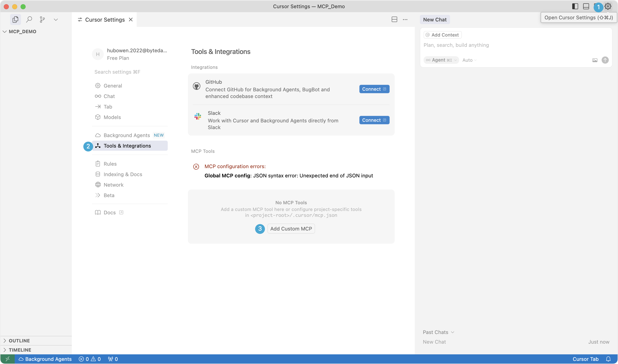The height and width of the screenshot is (364, 618).
Task: Click the settings gear icon
Action: [608, 6]
